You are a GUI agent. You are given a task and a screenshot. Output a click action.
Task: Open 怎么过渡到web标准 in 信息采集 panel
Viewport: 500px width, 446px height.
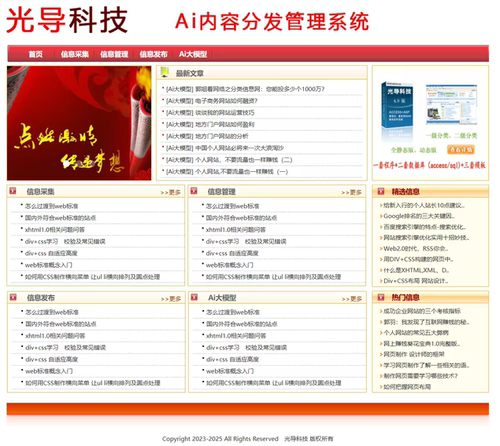tap(52, 206)
